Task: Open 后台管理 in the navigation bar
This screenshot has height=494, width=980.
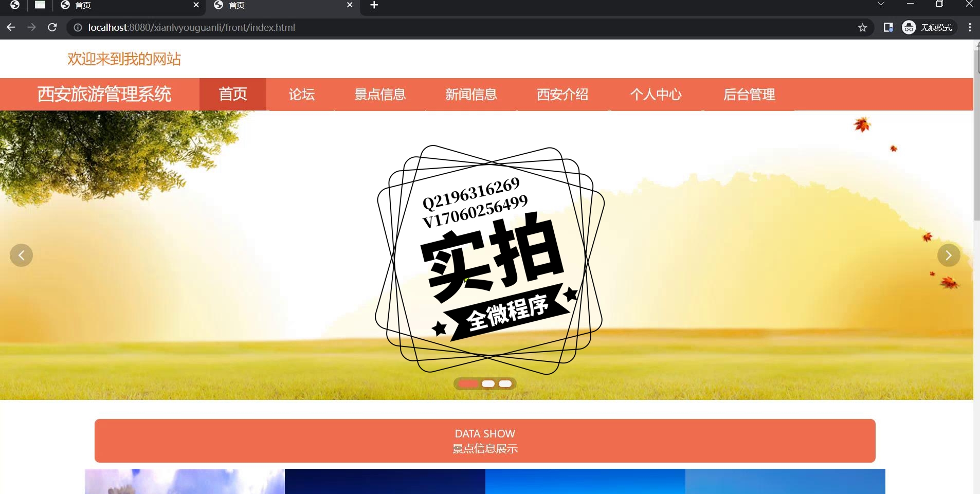Action: pyautogui.click(x=749, y=95)
